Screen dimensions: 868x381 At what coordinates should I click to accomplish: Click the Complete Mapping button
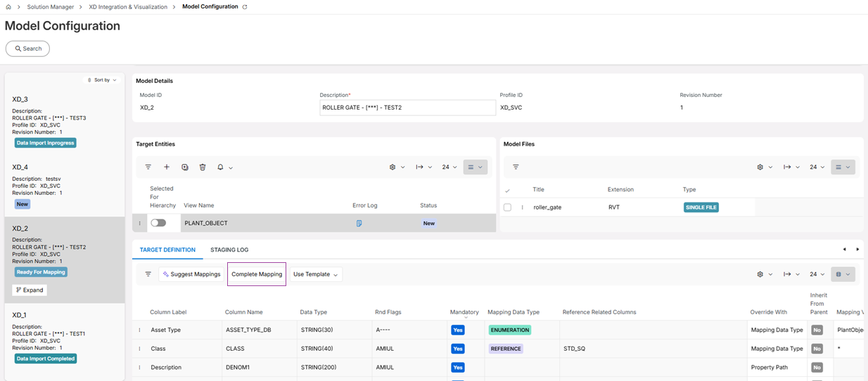[257, 274]
